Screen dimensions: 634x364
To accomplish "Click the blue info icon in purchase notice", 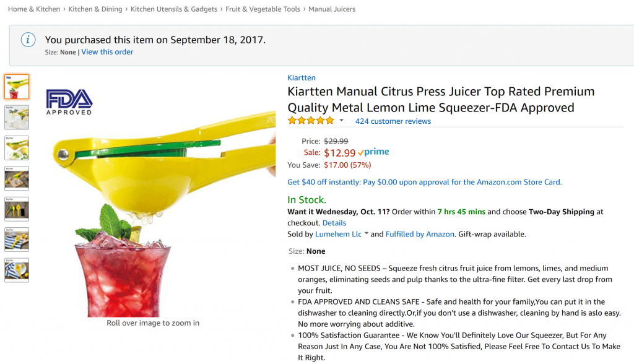I will [28, 40].
